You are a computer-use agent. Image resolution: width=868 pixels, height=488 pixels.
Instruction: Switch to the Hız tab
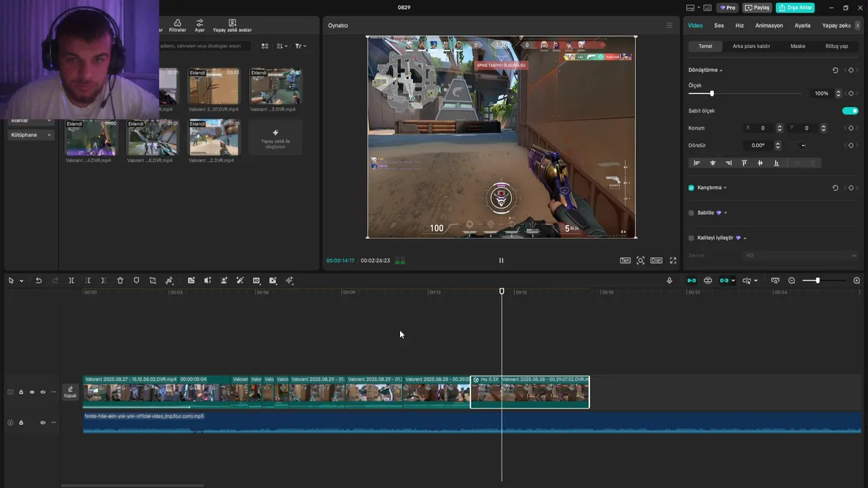740,25
